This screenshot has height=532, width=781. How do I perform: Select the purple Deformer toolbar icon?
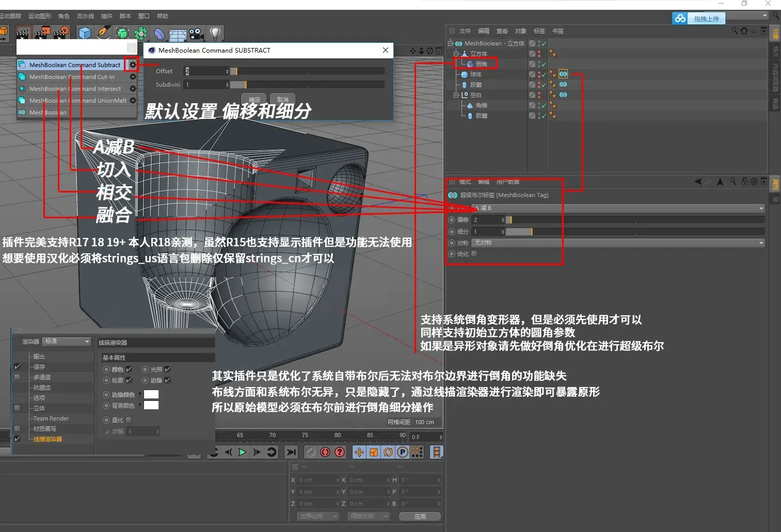coord(160,33)
